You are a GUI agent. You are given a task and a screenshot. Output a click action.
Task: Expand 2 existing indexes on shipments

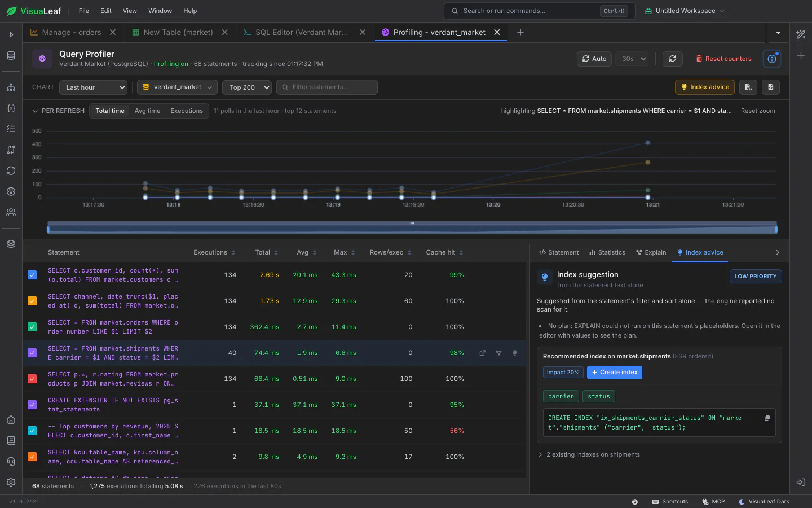click(589, 455)
